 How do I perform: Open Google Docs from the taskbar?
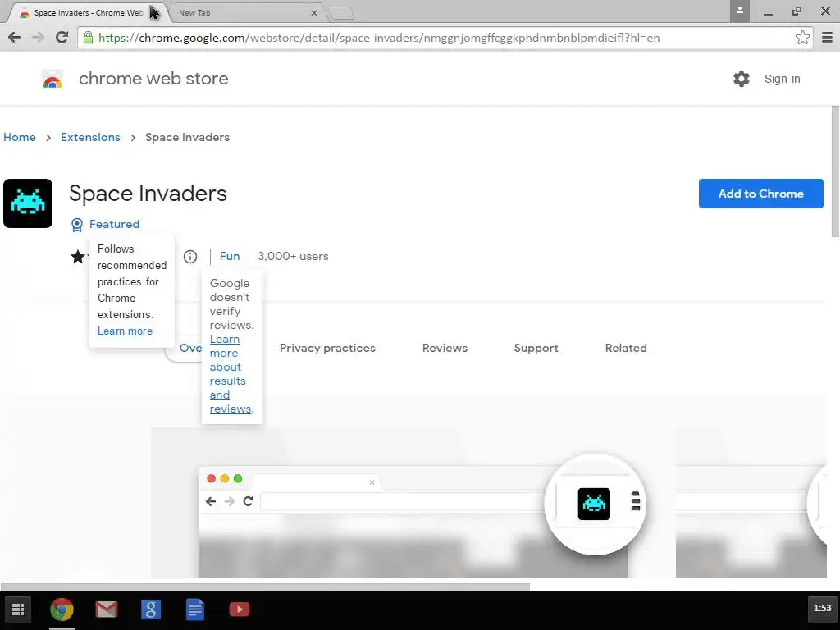pyautogui.click(x=195, y=609)
